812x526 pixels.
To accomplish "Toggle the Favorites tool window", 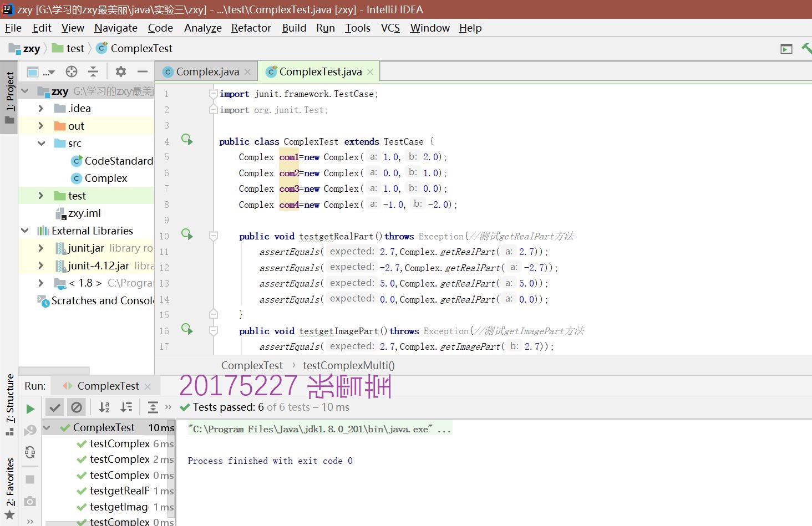I will point(9,489).
